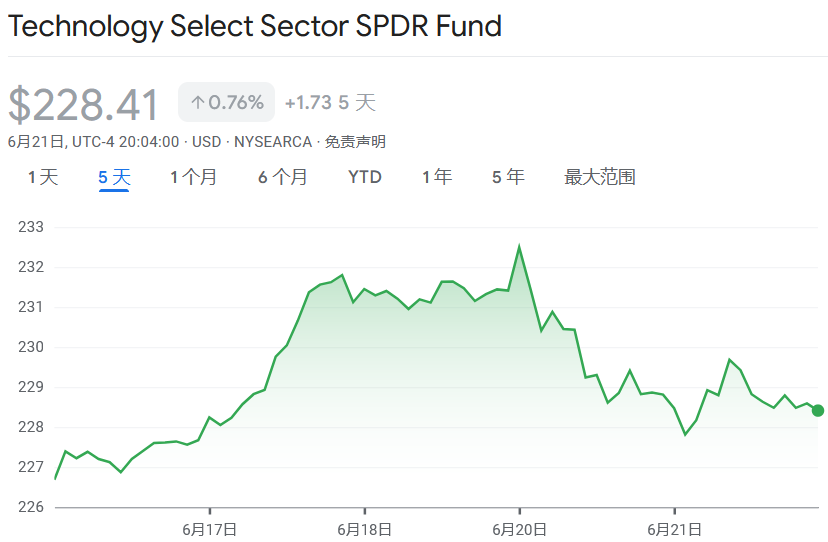The height and width of the screenshot is (542, 828).
Task: Choose the 1年 chart range
Action: pyautogui.click(x=437, y=177)
